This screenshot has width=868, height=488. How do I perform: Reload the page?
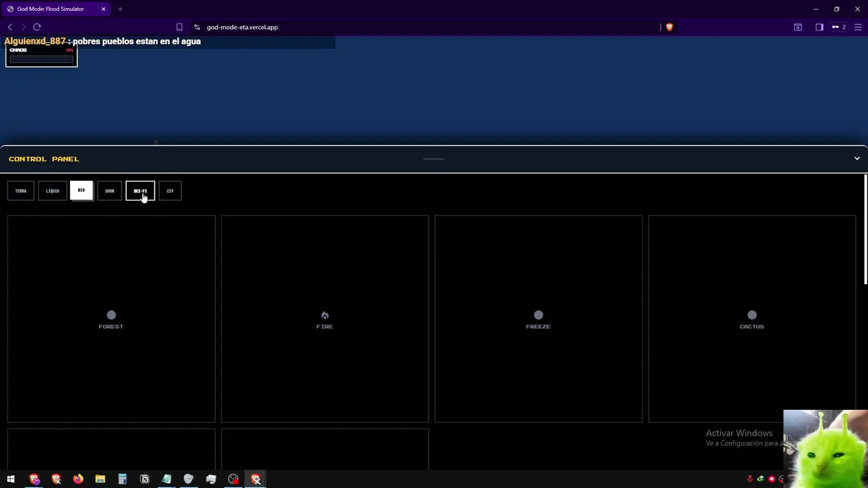click(37, 27)
